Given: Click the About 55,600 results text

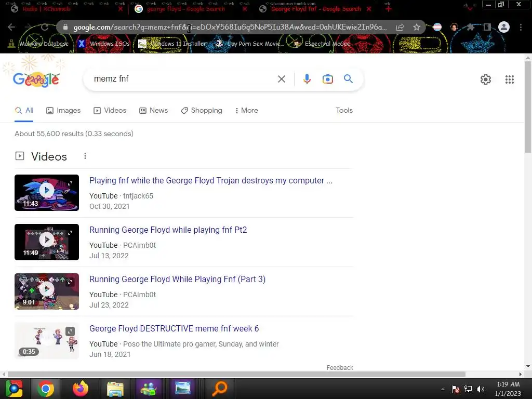Looking at the screenshot, I should click(74, 134).
